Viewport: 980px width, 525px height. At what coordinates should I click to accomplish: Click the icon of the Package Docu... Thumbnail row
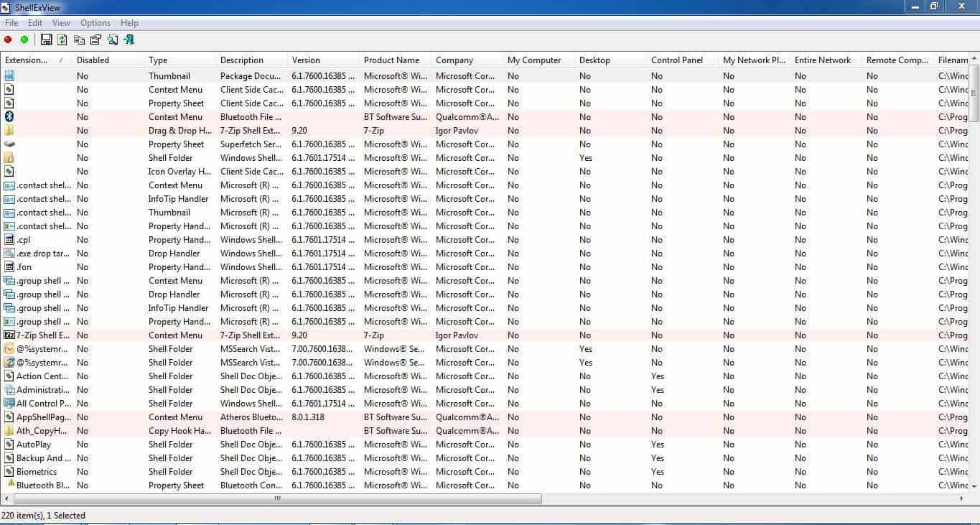[x=9, y=76]
